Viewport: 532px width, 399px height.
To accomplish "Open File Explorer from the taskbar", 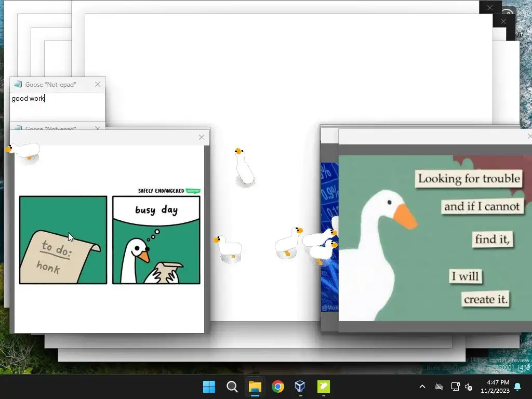I will click(x=255, y=387).
